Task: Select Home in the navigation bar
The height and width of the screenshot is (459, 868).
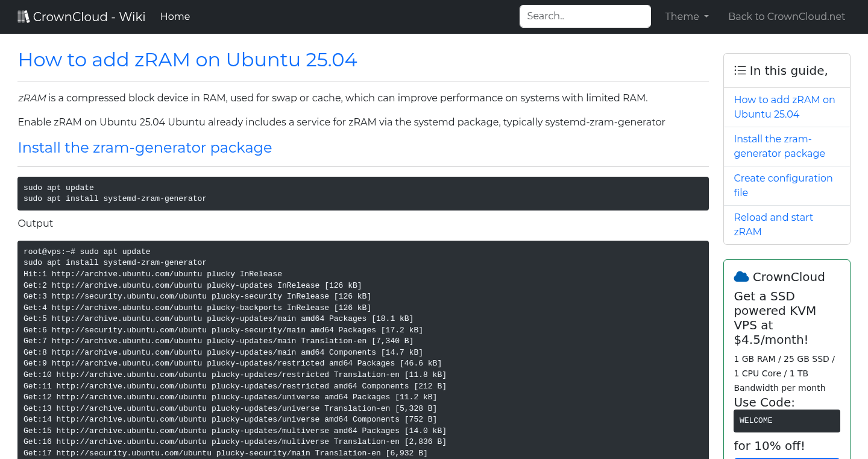Action: (175, 16)
